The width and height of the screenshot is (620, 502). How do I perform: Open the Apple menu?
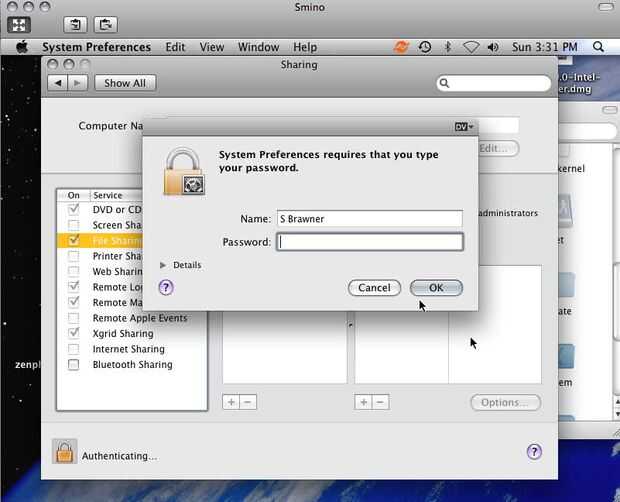[x=22, y=47]
